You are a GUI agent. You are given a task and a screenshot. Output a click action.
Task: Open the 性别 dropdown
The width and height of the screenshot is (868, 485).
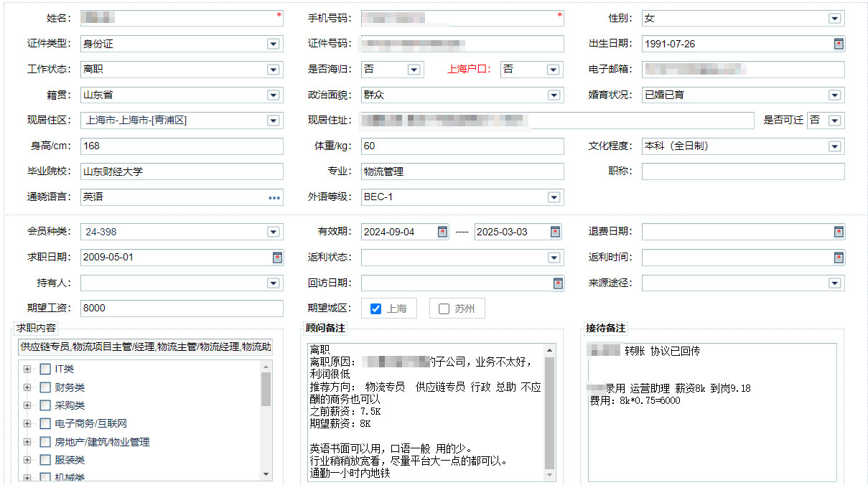coord(834,19)
